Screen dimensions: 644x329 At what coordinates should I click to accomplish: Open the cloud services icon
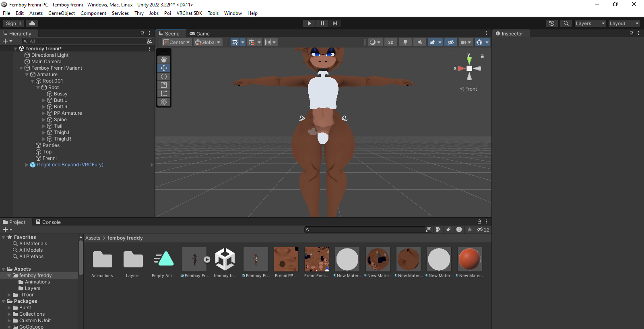(32, 23)
